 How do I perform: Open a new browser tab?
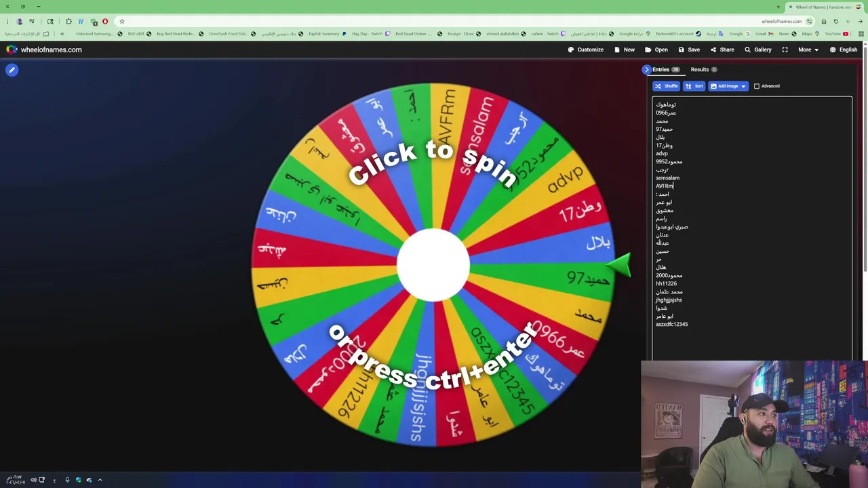tap(778, 7)
